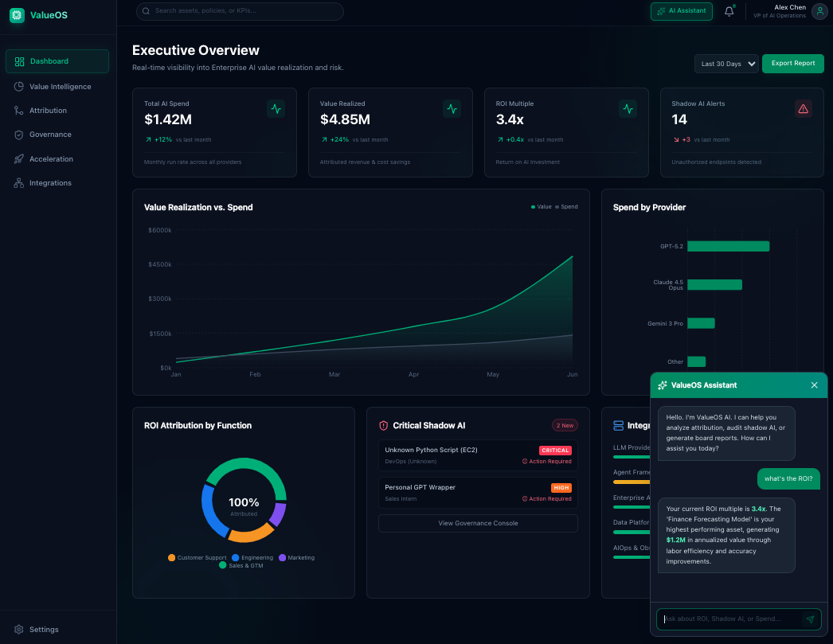833x644 pixels.
Task: Open the Alex Chen profile avatar
Action: click(819, 11)
